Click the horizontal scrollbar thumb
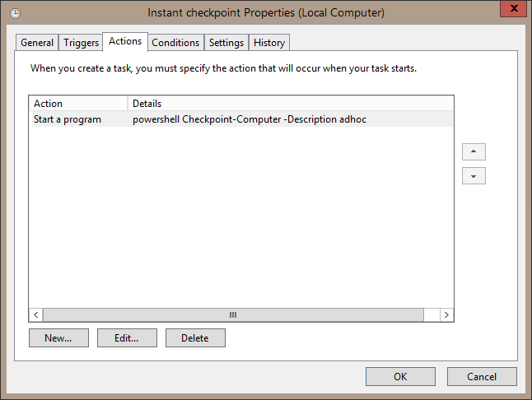The height and width of the screenshot is (400, 532). pyautogui.click(x=233, y=314)
